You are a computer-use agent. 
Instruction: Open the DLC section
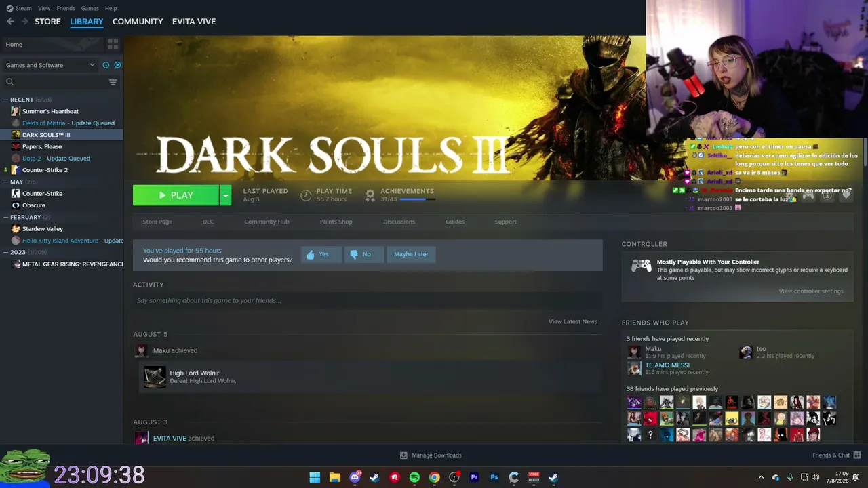208,222
